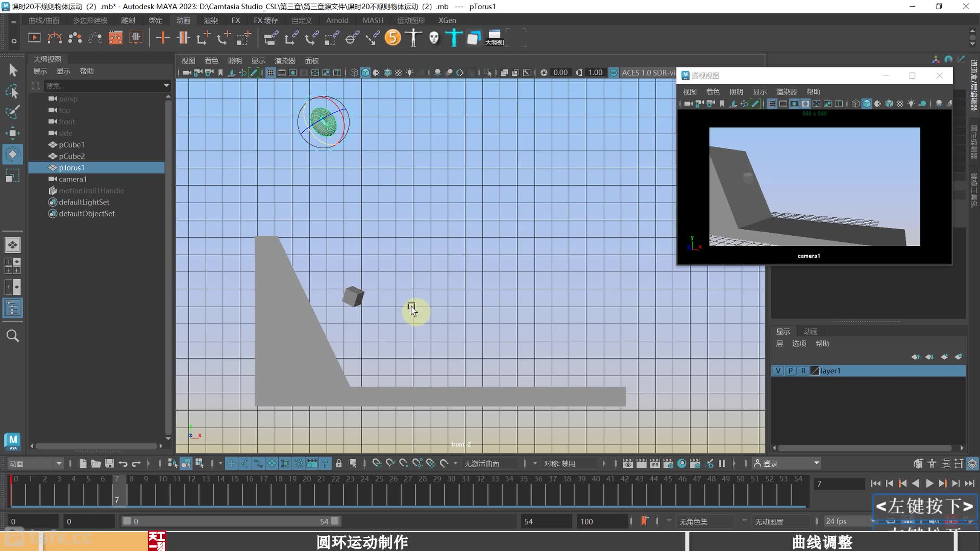Click the Playblast shelf icon
This screenshot has width=980, height=551.
pos(34,38)
